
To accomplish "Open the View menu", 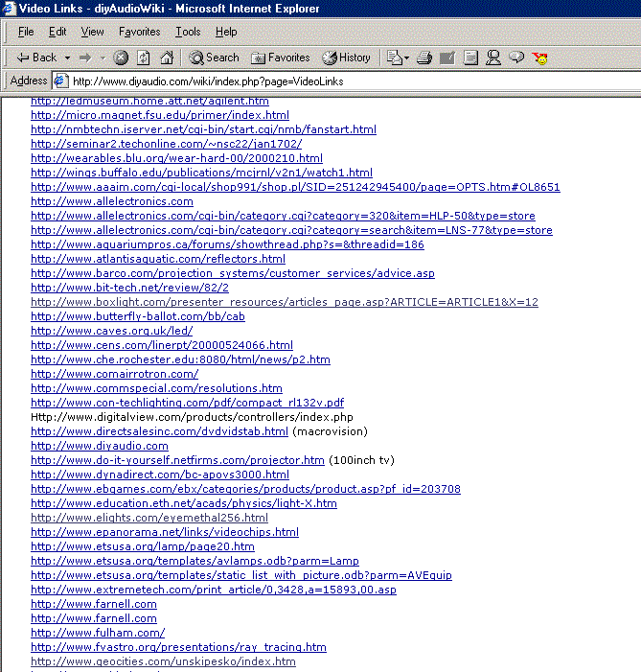I will pyautogui.click(x=93, y=32).
